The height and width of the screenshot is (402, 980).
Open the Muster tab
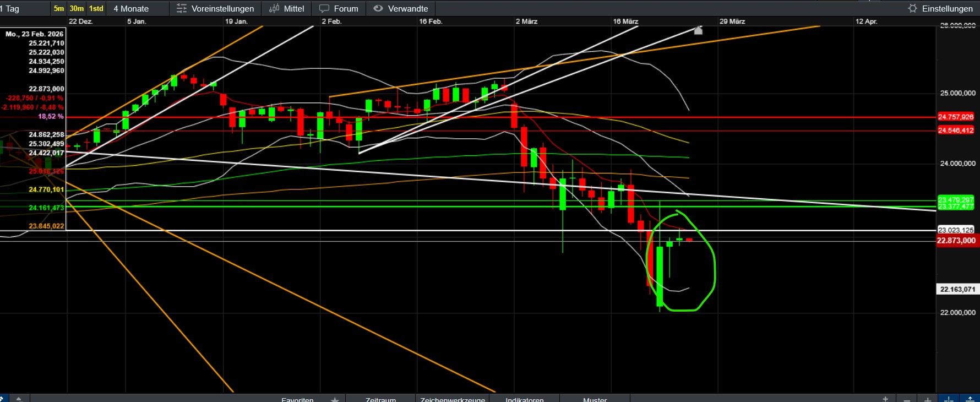(595, 399)
